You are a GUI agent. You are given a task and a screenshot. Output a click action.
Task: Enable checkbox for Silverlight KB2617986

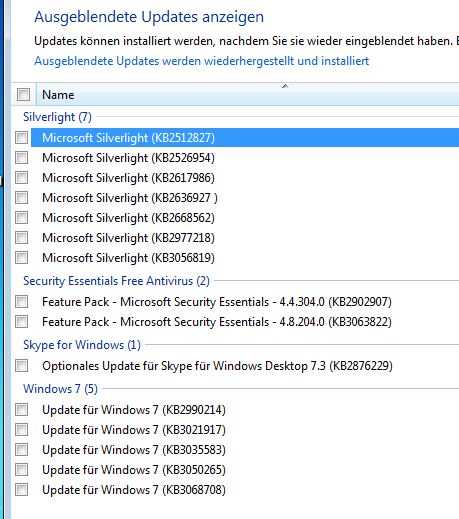tap(21, 177)
